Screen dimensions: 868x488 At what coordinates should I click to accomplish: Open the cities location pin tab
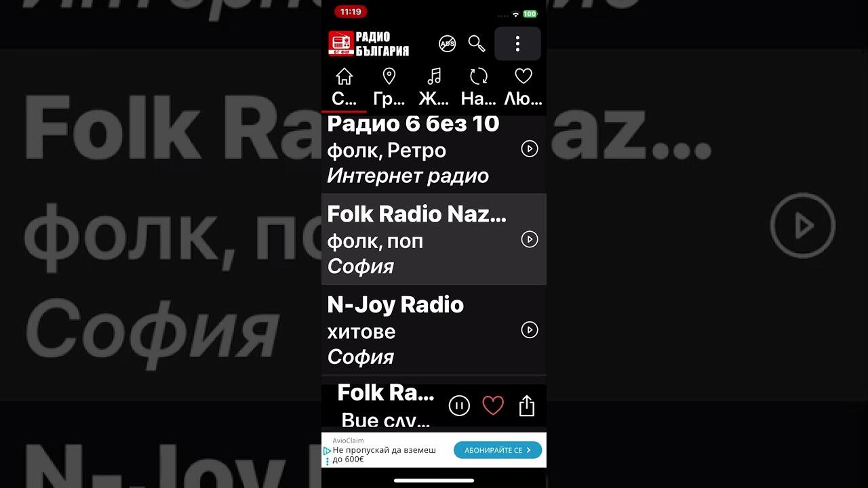pos(389,87)
